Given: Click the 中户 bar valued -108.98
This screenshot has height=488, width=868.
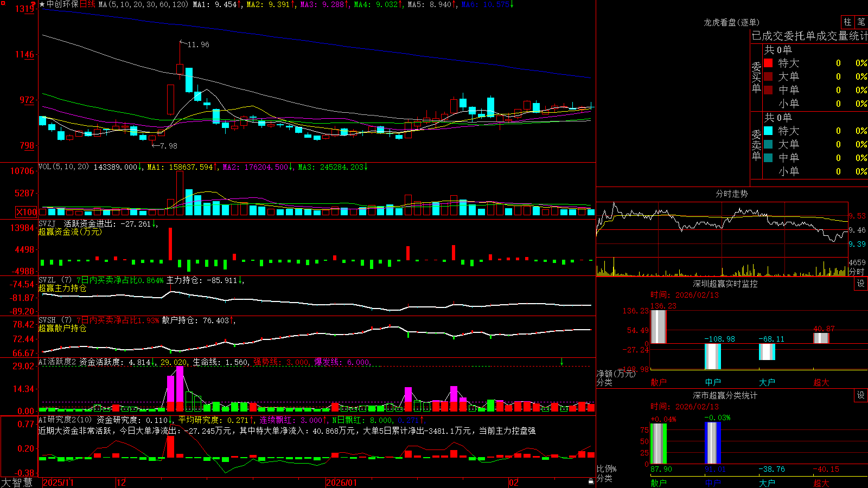Looking at the screenshot, I should pyautogui.click(x=713, y=356).
